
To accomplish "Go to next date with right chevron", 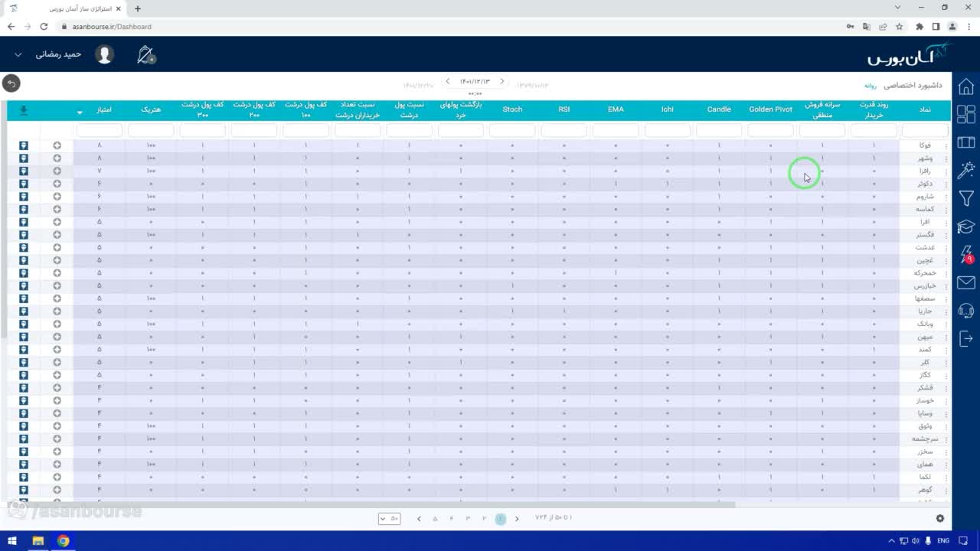I will coord(502,81).
